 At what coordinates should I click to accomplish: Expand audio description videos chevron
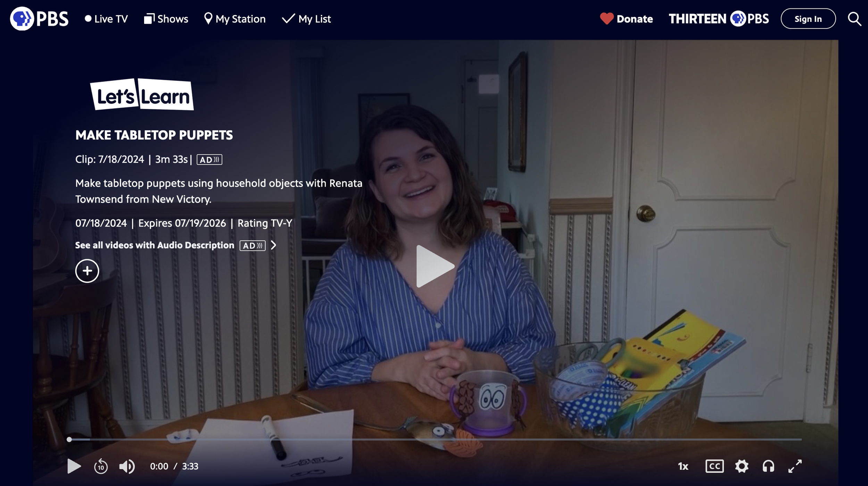tap(274, 245)
